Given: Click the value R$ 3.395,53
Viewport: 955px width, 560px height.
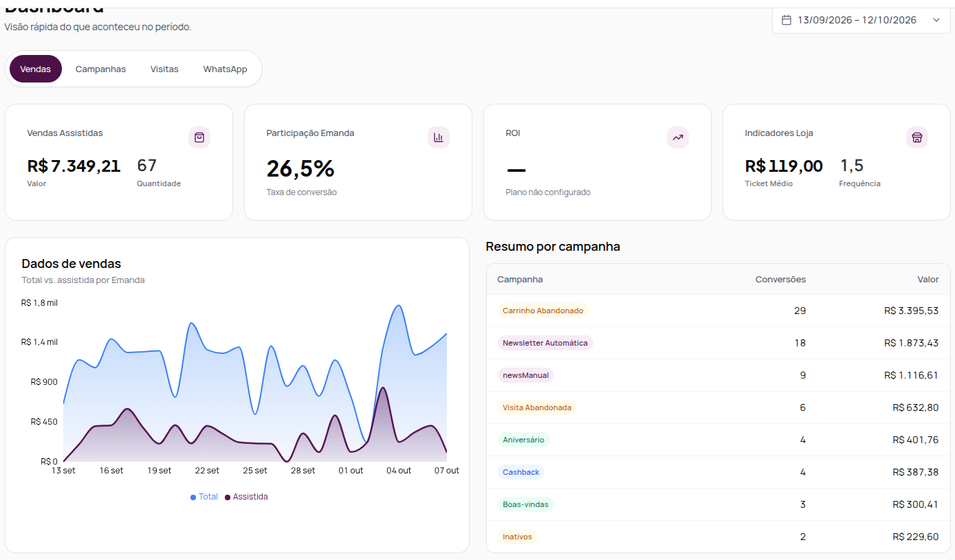Looking at the screenshot, I should (911, 311).
